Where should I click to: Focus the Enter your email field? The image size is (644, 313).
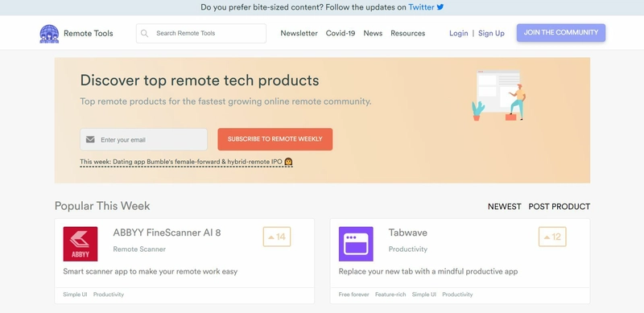(144, 140)
